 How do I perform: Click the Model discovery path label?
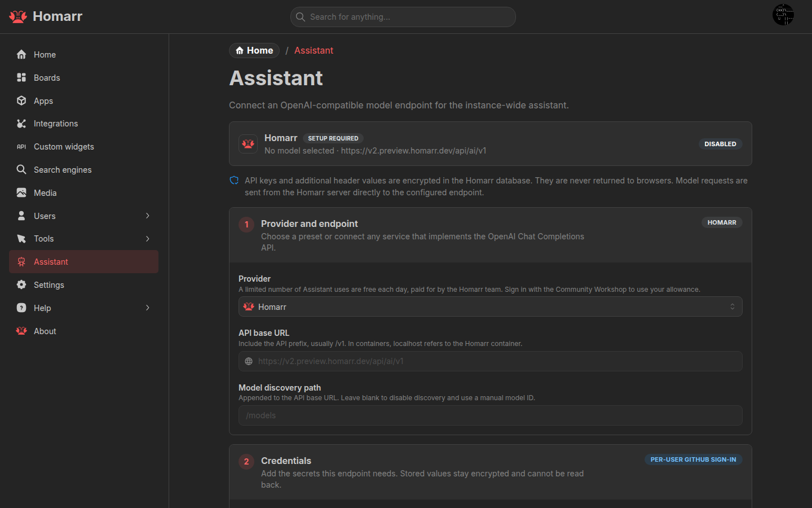coord(280,388)
